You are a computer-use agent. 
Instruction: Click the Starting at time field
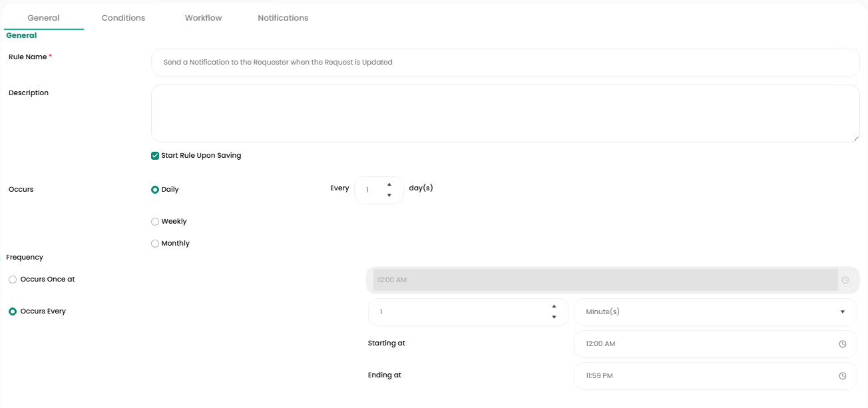[706, 344]
